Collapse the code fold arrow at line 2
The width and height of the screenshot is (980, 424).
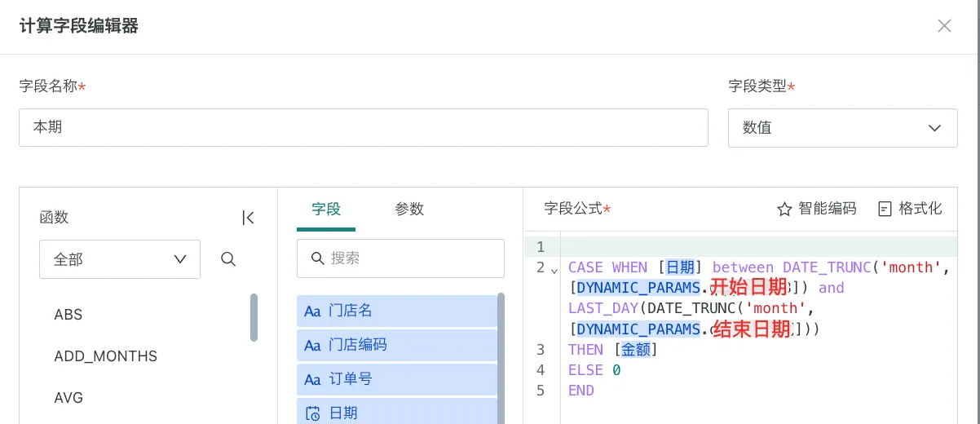coord(554,269)
